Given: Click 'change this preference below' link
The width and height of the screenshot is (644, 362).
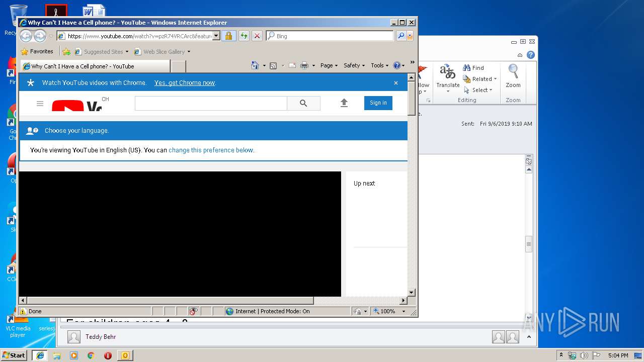Looking at the screenshot, I should [x=211, y=150].
